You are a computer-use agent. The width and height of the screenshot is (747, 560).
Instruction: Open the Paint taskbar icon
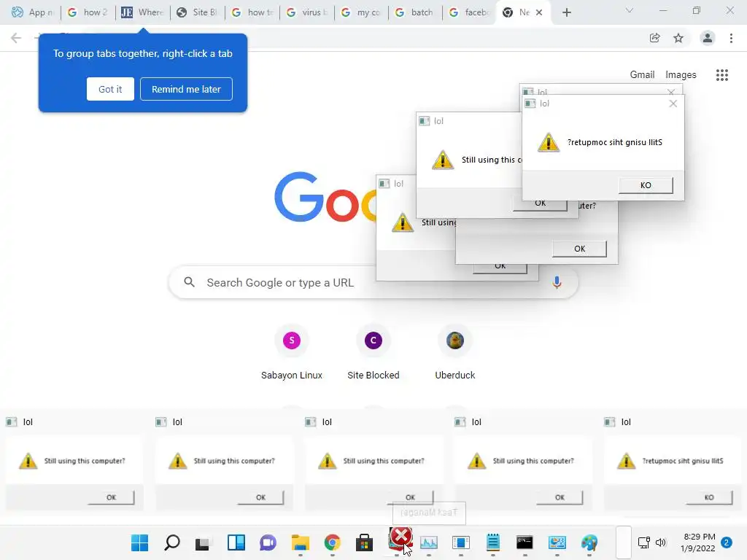pos(589,542)
